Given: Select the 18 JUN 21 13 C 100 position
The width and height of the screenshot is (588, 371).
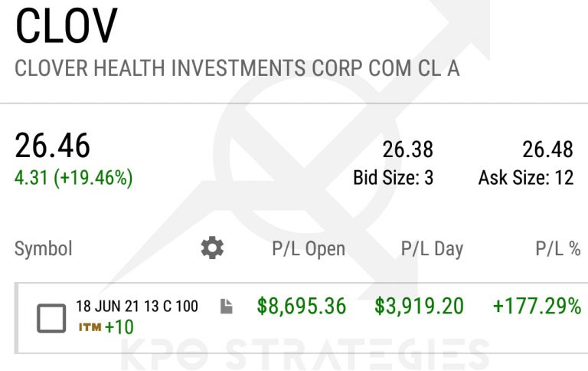Looking at the screenshot, I should coord(136,307).
